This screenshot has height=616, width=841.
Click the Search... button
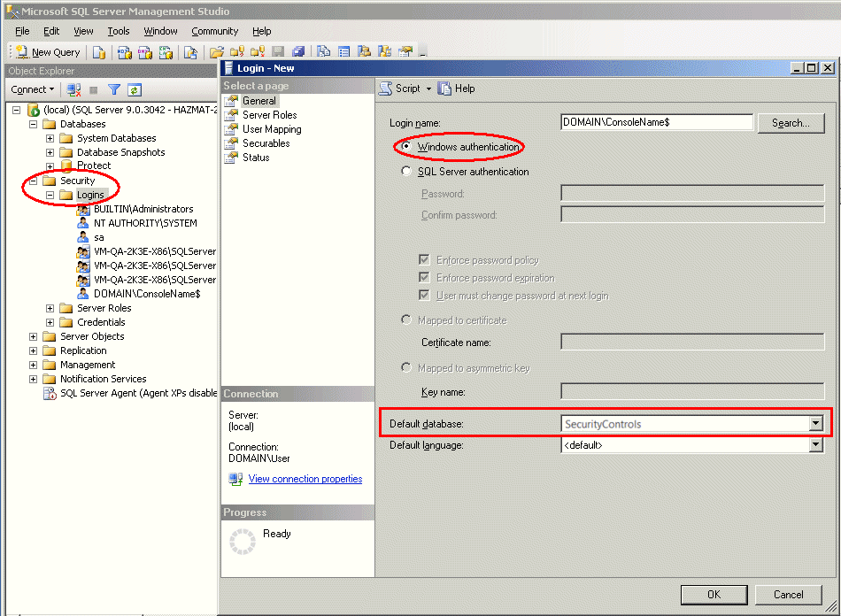tap(791, 123)
